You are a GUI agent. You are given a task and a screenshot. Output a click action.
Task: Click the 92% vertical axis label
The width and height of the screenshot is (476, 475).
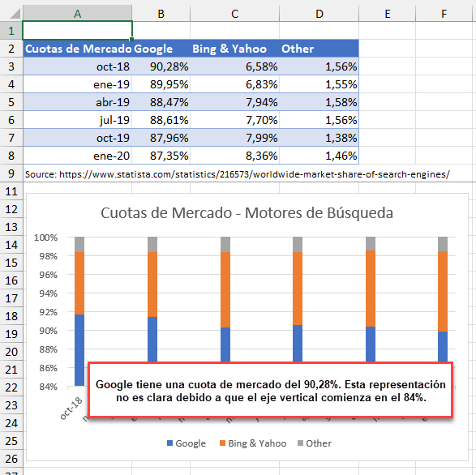click(49, 312)
